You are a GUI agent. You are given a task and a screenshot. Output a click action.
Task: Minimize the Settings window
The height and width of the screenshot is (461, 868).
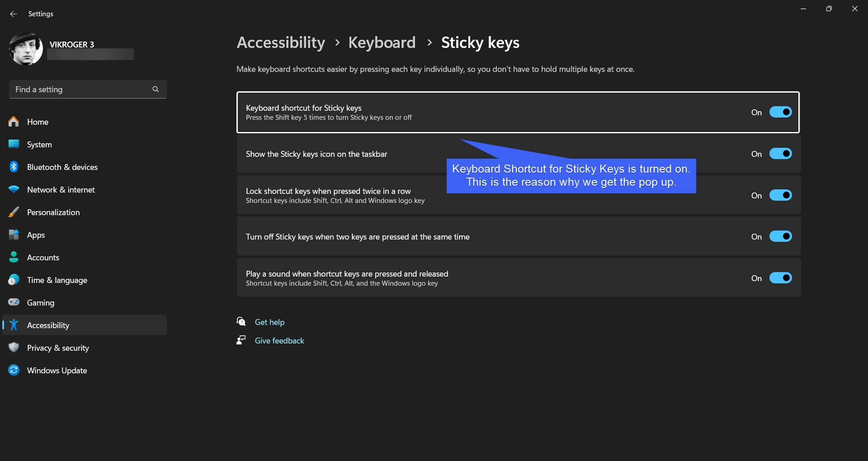pyautogui.click(x=803, y=9)
